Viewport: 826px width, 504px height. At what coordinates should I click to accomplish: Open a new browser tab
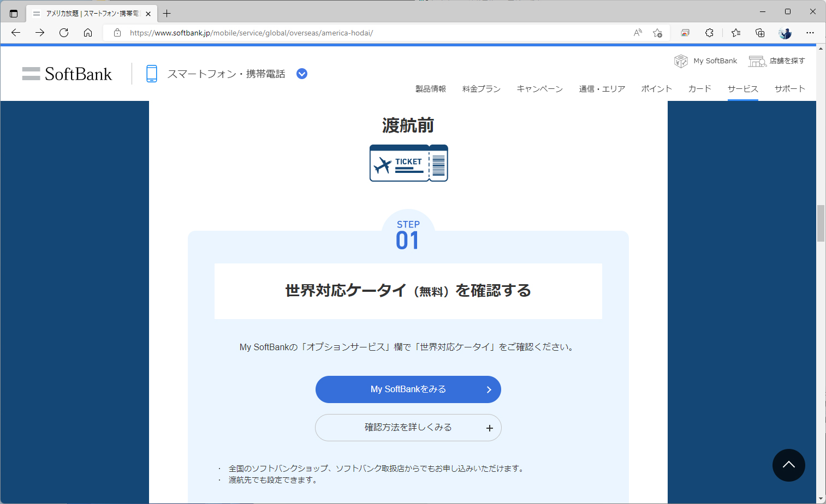pos(167,13)
